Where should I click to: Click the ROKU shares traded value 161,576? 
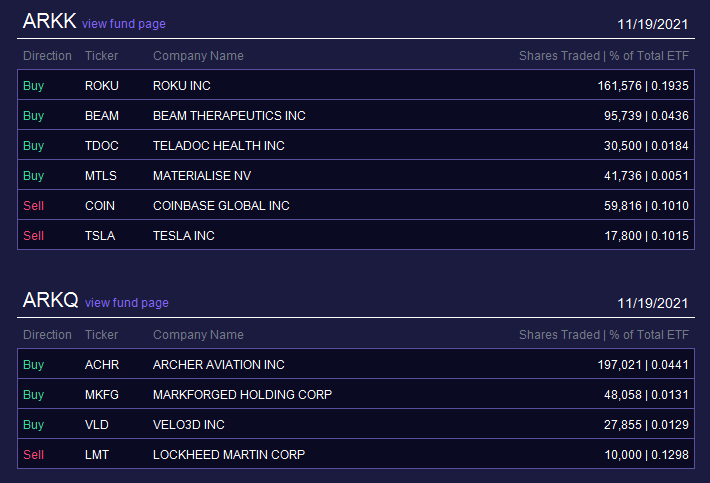point(619,86)
